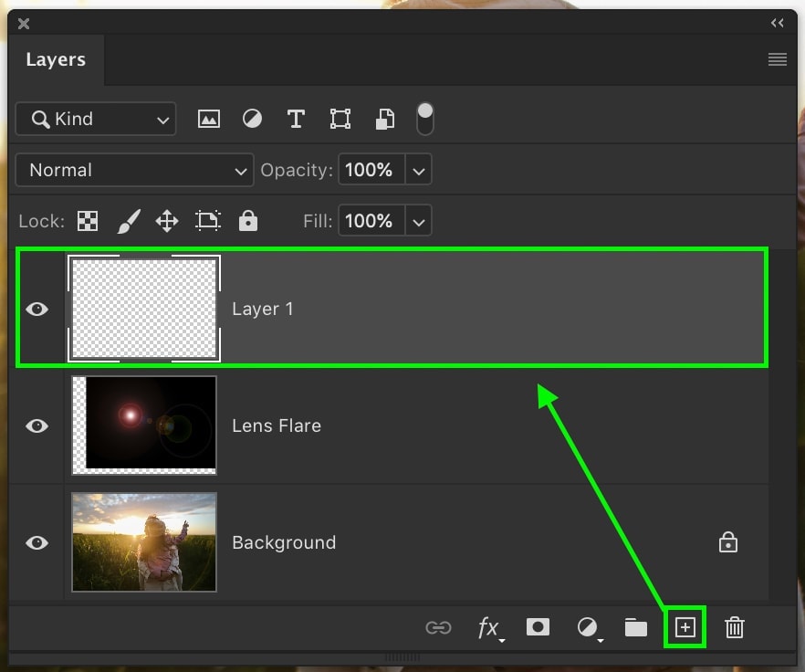805x672 pixels.
Task: Filter for adjustment layers icon
Action: 252,119
